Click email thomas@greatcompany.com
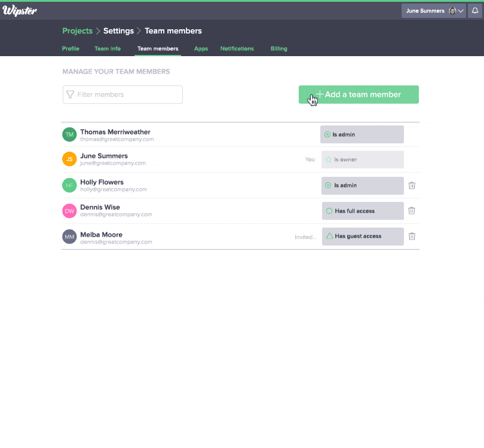This screenshot has height=448, width=484. (x=117, y=139)
